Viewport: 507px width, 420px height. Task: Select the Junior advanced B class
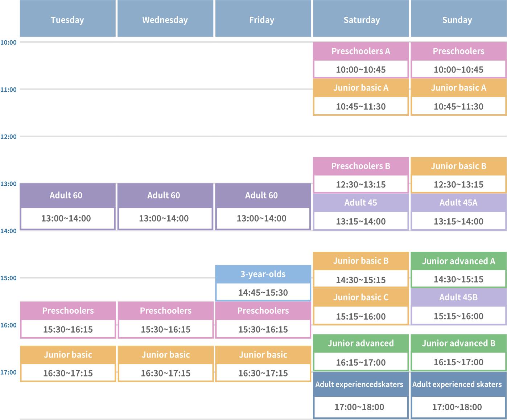(x=458, y=353)
